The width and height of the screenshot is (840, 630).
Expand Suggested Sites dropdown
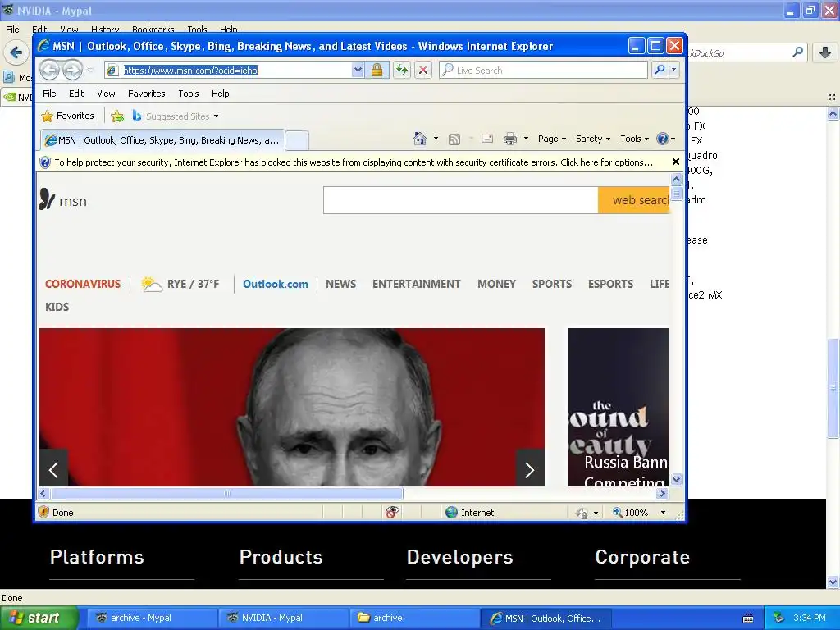point(216,116)
